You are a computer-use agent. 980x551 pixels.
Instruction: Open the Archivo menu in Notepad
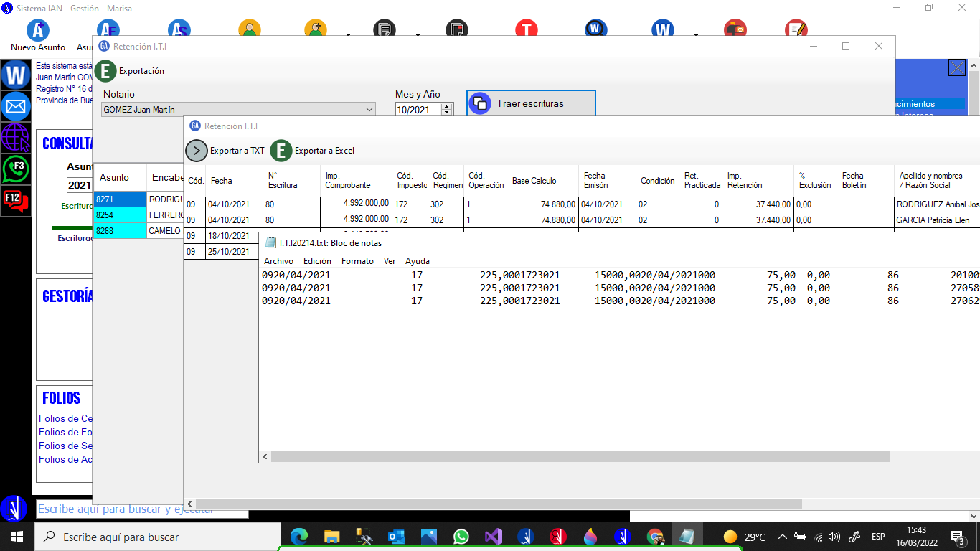(x=278, y=261)
